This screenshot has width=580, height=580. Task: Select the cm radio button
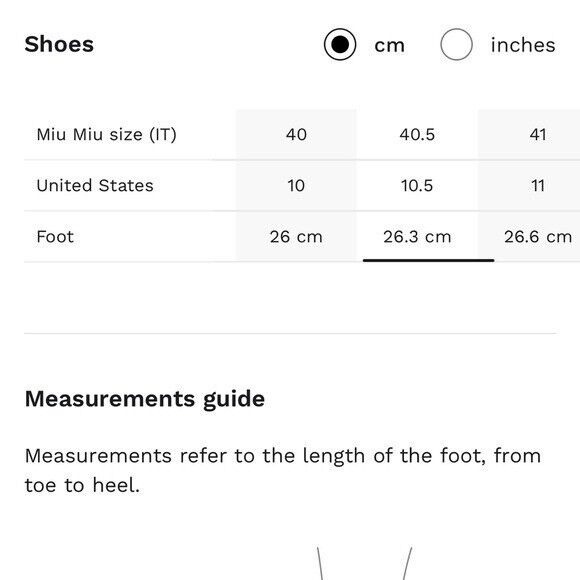pyautogui.click(x=340, y=44)
